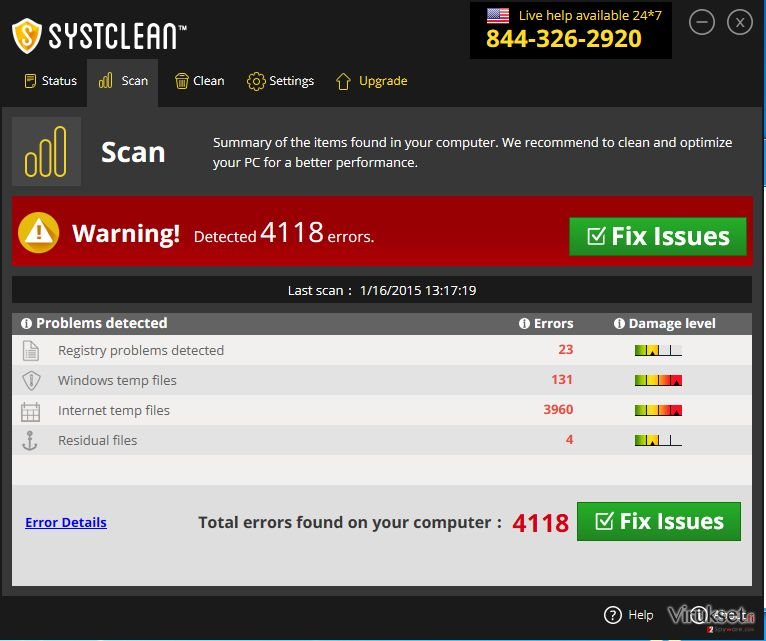Click Windows temp files damage level meter
Viewport: 766px width, 641px height.
point(658,380)
